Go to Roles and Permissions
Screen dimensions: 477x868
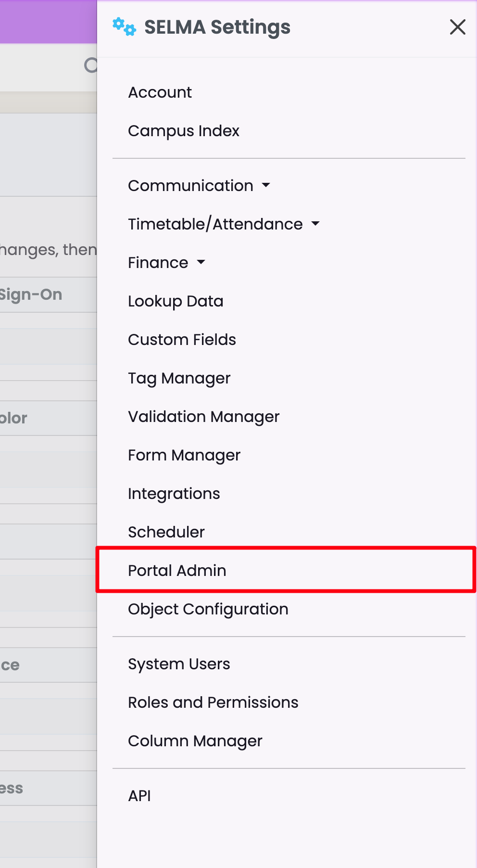(213, 702)
